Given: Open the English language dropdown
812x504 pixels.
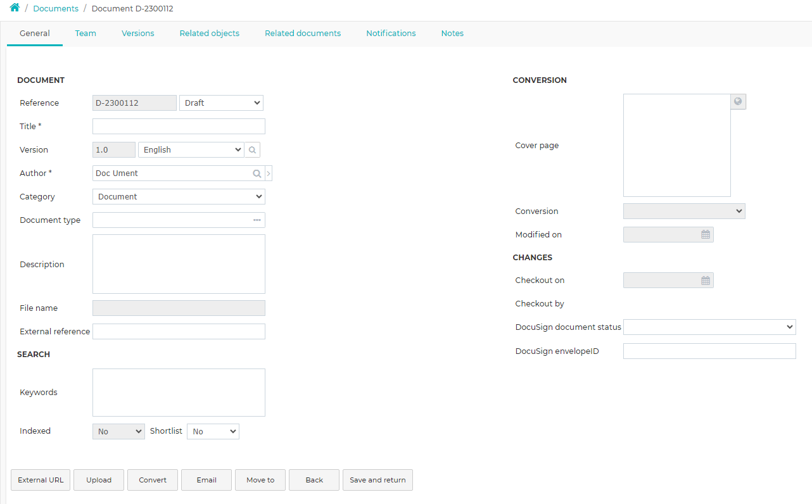Looking at the screenshot, I should [x=191, y=150].
